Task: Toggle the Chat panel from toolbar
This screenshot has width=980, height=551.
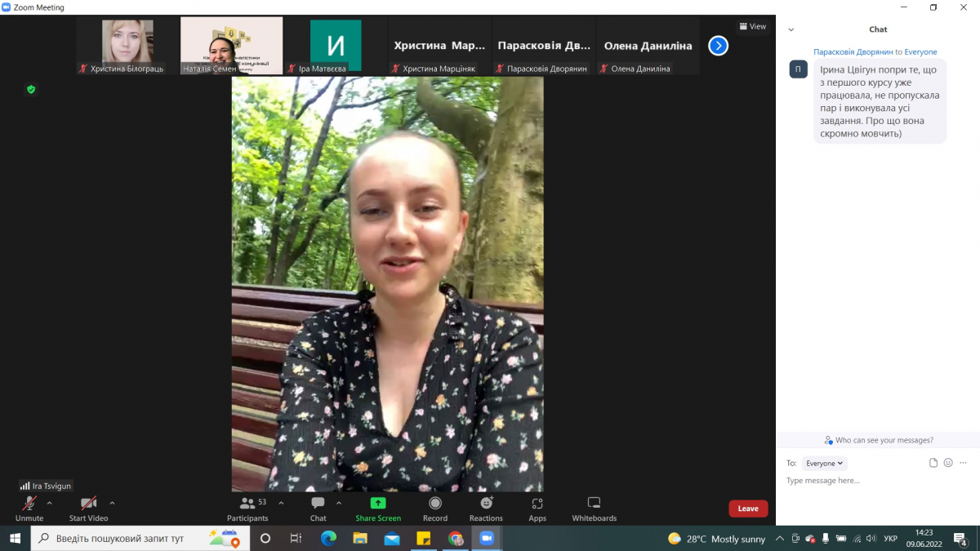Action: (x=318, y=504)
